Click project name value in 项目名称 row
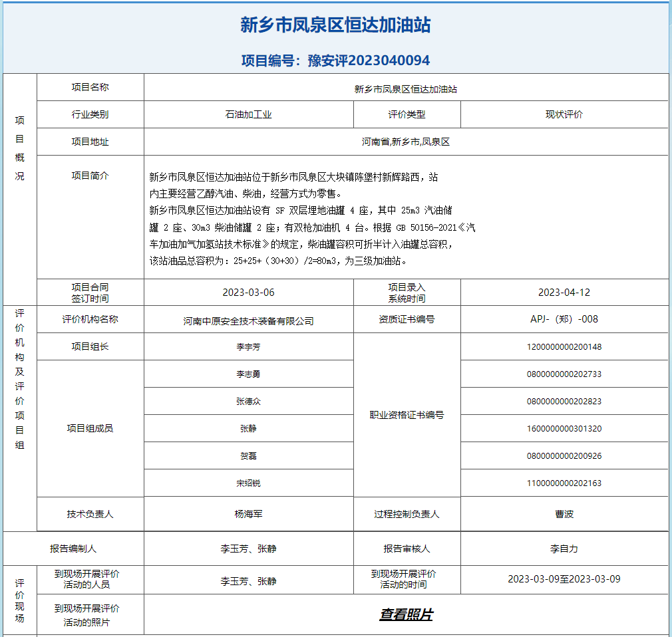 click(406, 89)
